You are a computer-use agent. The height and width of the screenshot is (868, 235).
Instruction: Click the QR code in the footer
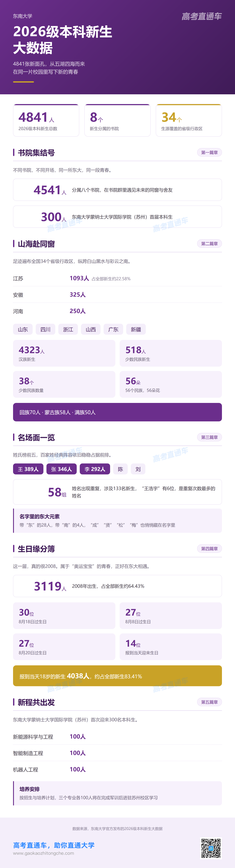tap(211, 848)
